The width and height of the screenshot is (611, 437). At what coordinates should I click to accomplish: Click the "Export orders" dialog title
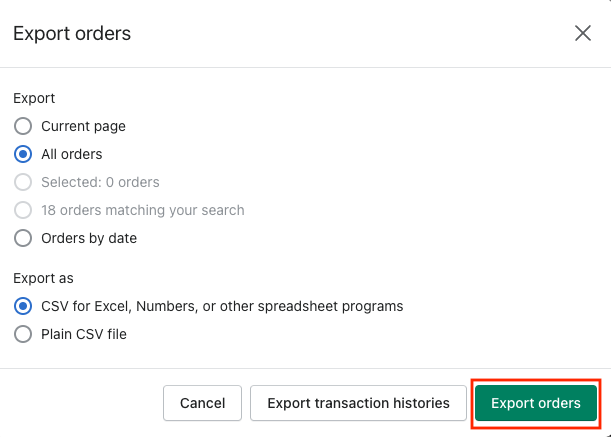(x=72, y=34)
